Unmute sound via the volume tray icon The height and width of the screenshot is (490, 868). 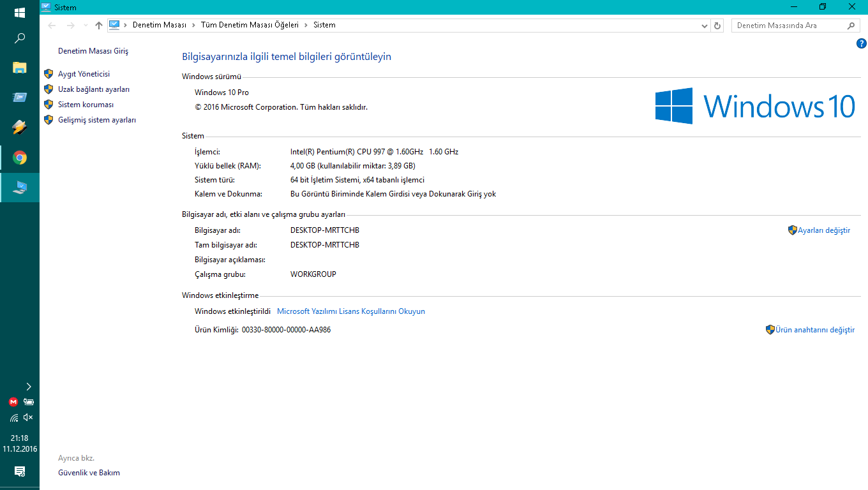tap(27, 417)
